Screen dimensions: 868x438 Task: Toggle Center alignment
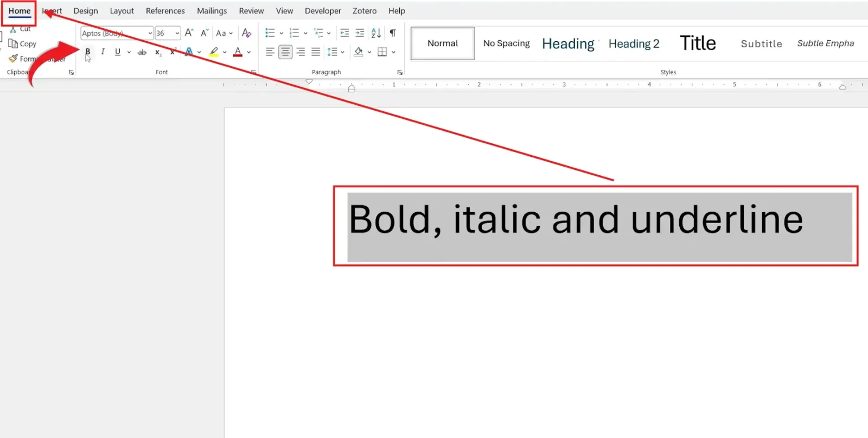click(285, 52)
